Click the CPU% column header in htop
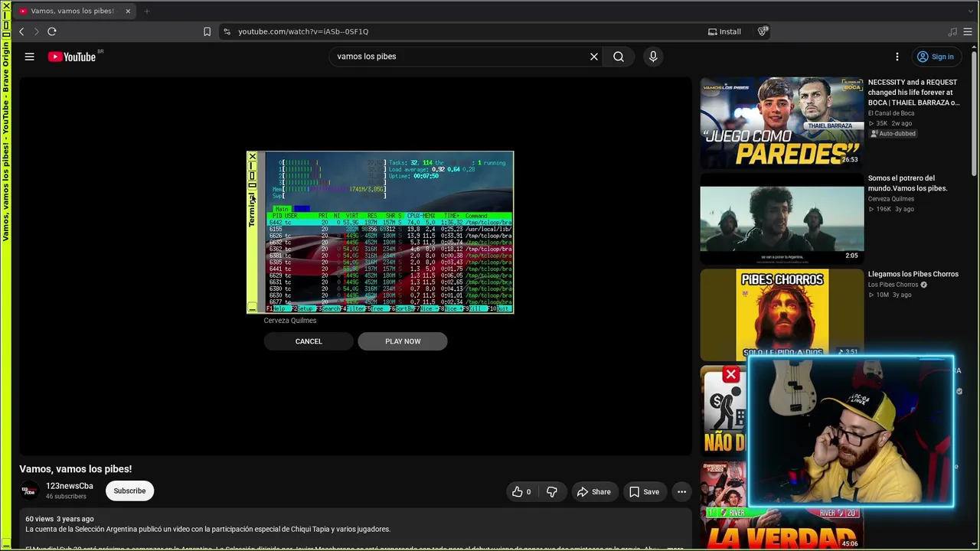Image resolution: width=980 pixels, height=551 pixels. 414,216
